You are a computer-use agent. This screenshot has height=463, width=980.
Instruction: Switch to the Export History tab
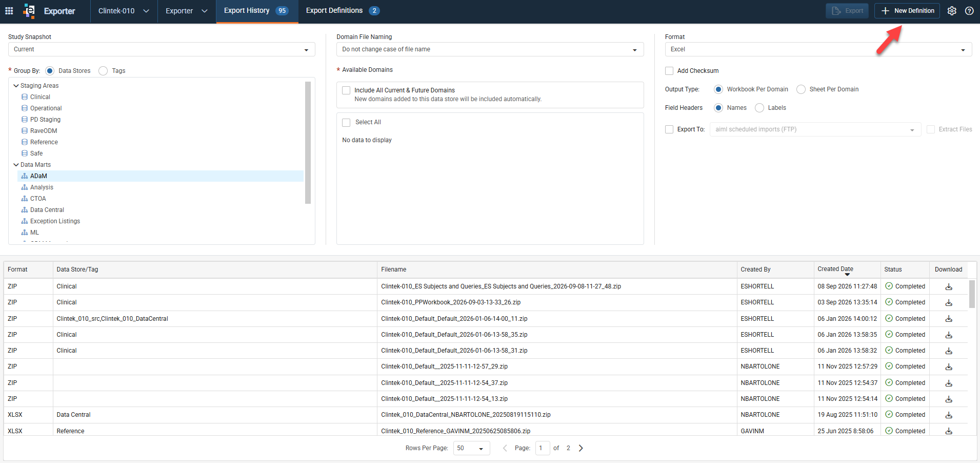pos(257,11)
